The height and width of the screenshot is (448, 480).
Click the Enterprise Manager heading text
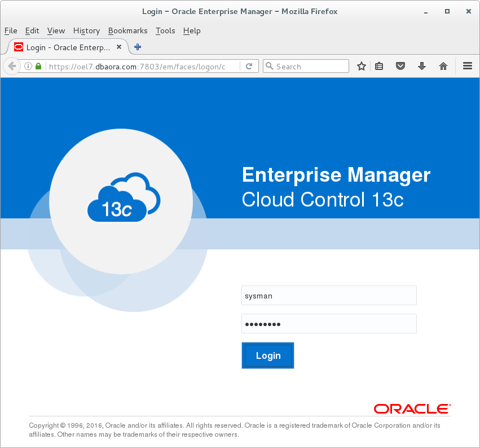[336, 175]
